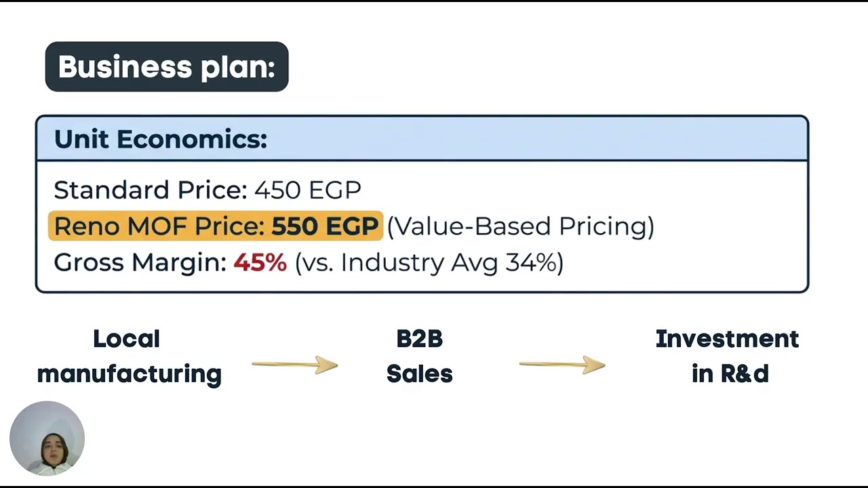The height and width of the screenshot is (488, 868).
Task: Click the red 45% figure
Action: click(x=260, y=262)
